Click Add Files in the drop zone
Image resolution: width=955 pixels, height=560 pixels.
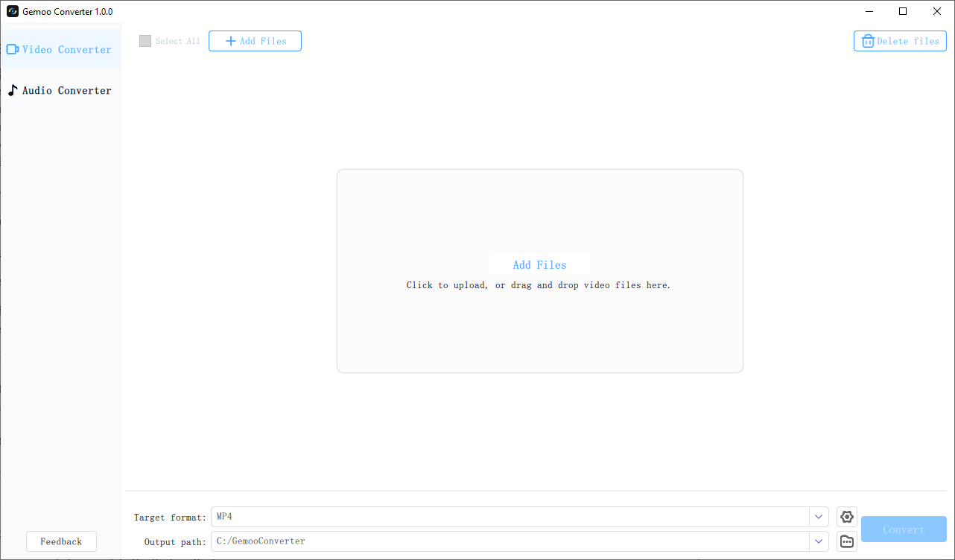point(539,264)
